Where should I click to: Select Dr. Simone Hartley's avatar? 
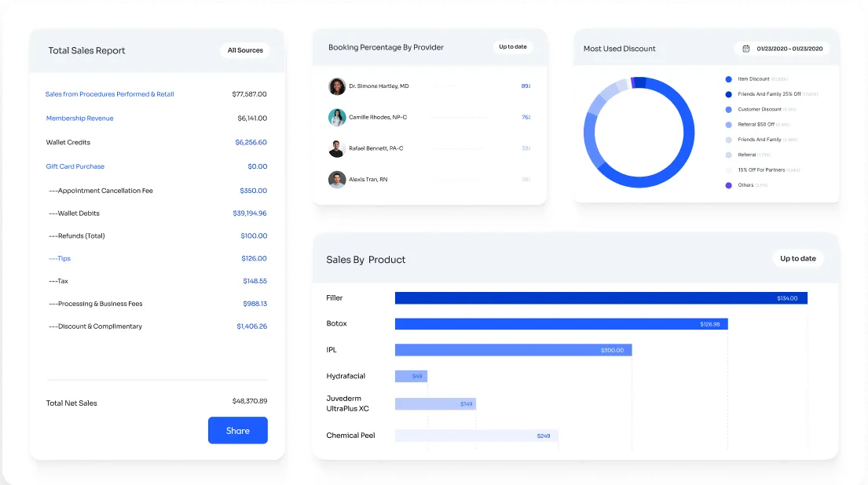point(337,86)
